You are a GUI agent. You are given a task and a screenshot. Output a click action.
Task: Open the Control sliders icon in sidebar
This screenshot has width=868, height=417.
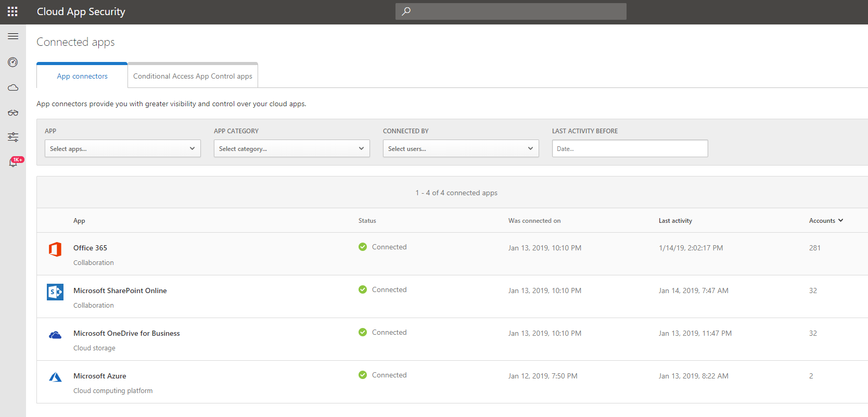click(x=13, y=137)
